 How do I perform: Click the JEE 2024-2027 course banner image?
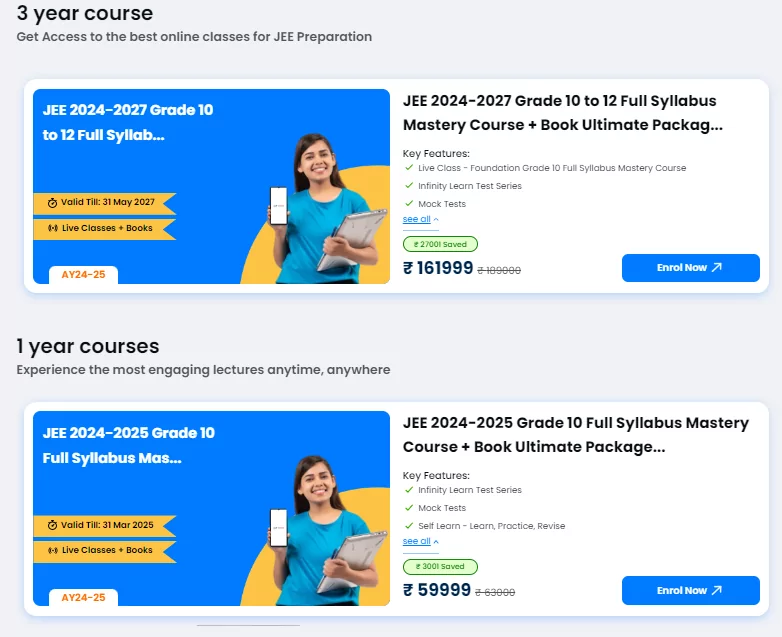coord(211,186)
